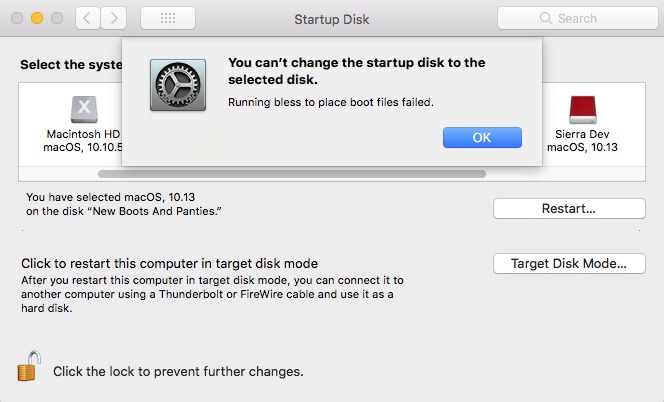Click the lock icon to prevent changes
This screenshot has width=664, height=402.
(x=27, y=368)
